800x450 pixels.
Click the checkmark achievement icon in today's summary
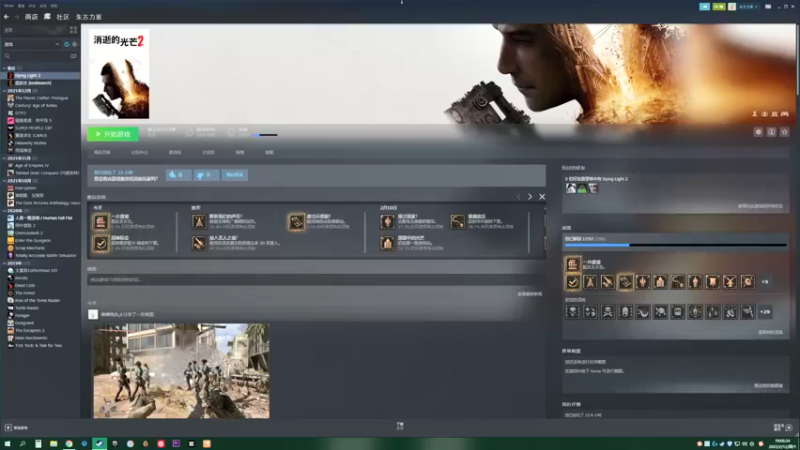click(x=101, y=243)
